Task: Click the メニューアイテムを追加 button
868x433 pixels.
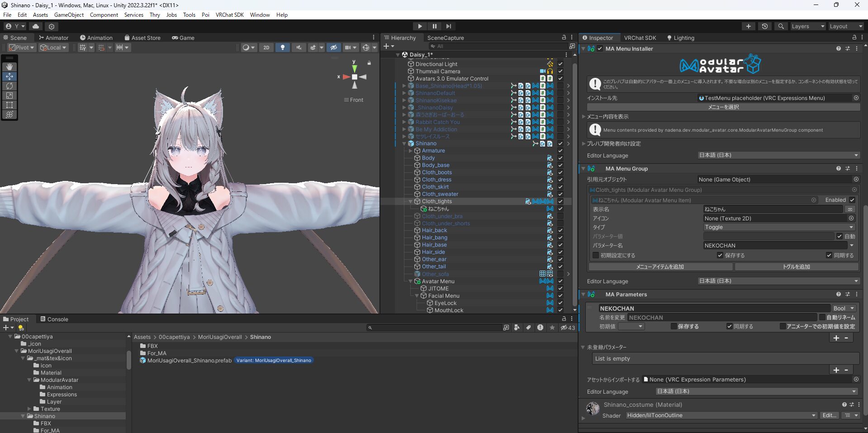Action: pyautogui.click(x=660, y=267)
